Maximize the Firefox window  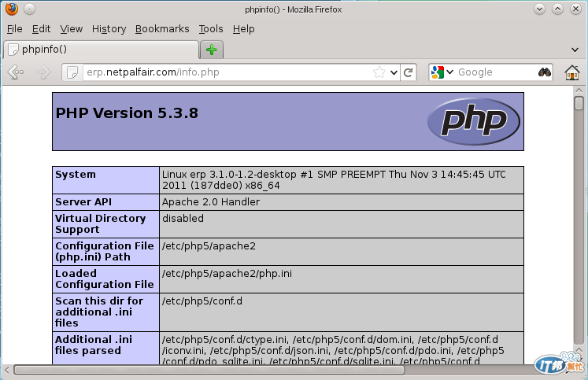pos(557,9)
